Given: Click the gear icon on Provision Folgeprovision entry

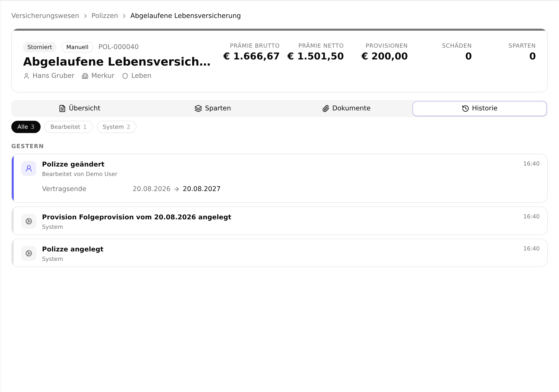Looking at the screenshot, I should (29, 221).
